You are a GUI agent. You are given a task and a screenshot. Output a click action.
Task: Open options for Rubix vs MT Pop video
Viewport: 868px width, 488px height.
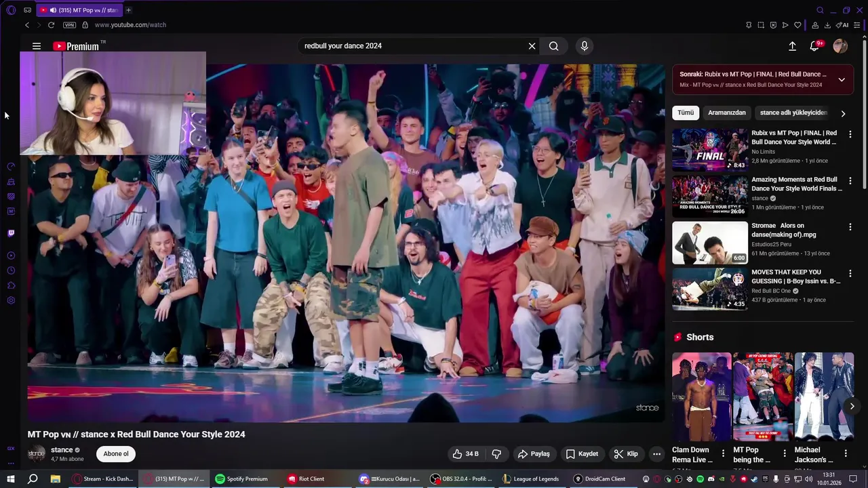pyautogui.click(x=850, y=134)
